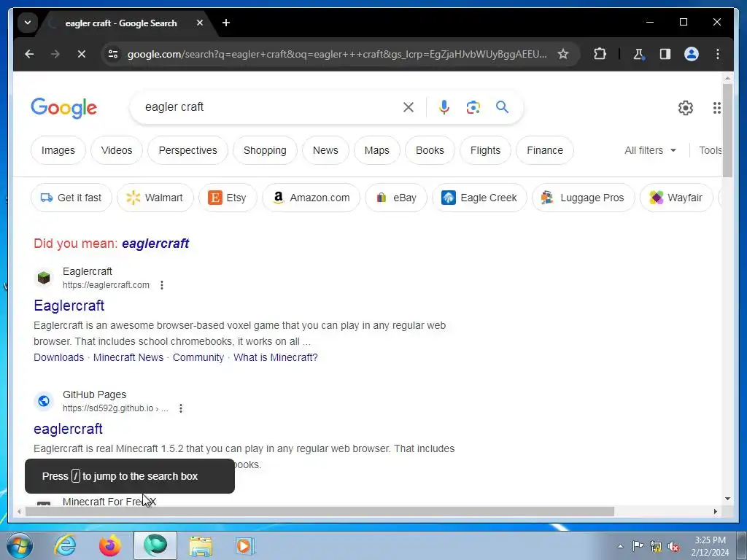Stop loading the page

pos(82,54)
